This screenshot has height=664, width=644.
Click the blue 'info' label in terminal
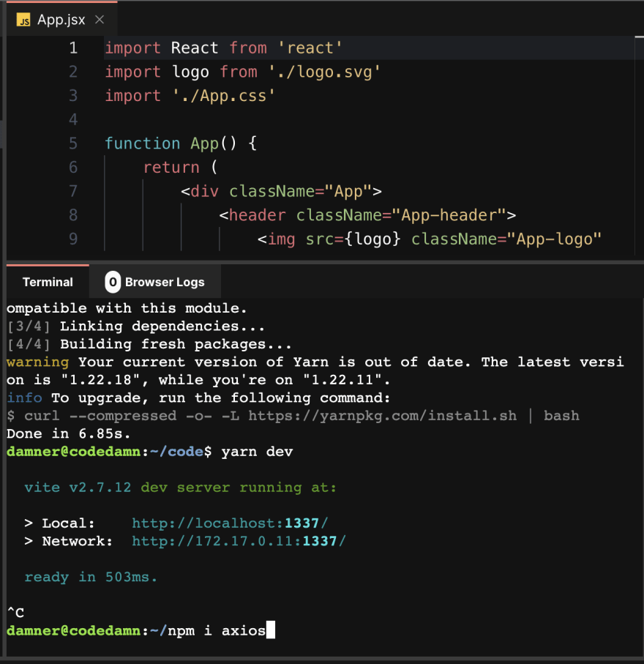pos(24,398)
